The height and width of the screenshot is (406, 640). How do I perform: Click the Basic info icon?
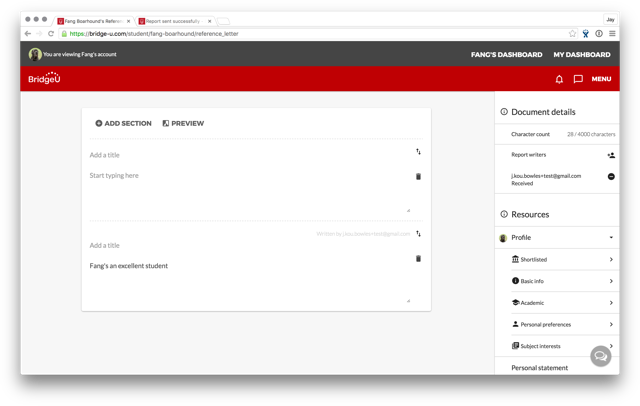pyautogui.click(x=515, y=281)
